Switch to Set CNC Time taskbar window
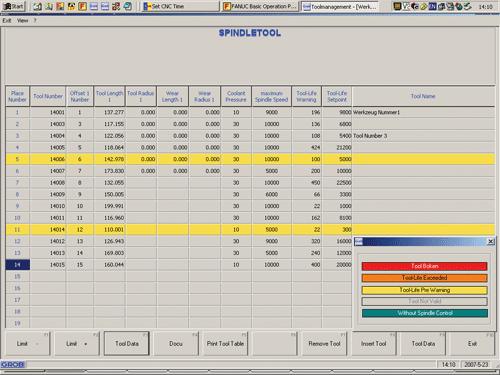Viewport: 500px width, 375px height. (180, 6)
